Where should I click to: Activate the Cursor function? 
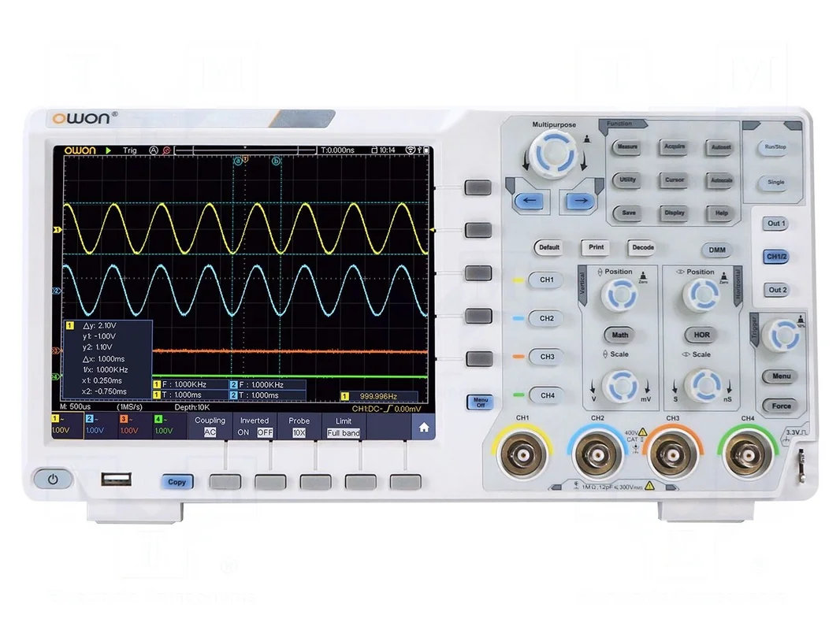[675, 180]
